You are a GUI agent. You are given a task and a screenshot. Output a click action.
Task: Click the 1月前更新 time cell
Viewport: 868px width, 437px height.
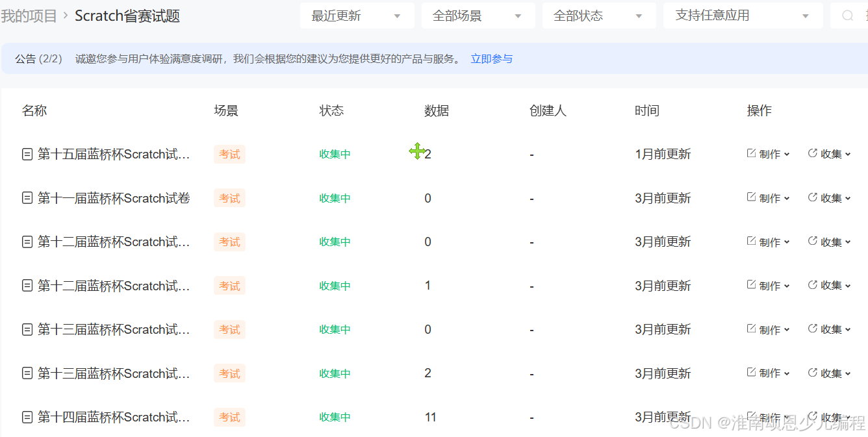[663, 155]
